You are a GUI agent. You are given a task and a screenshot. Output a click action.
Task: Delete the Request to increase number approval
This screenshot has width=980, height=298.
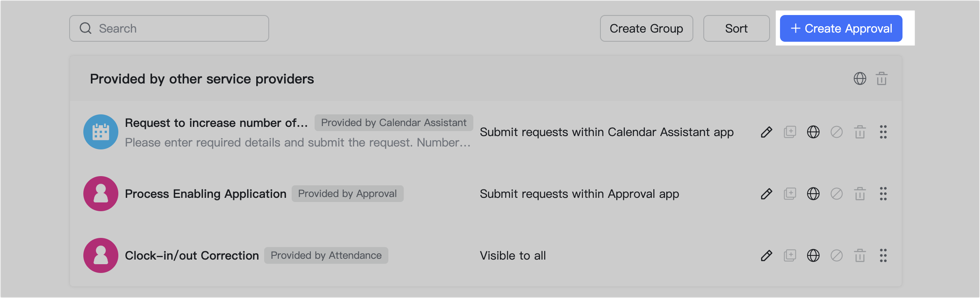860,132
